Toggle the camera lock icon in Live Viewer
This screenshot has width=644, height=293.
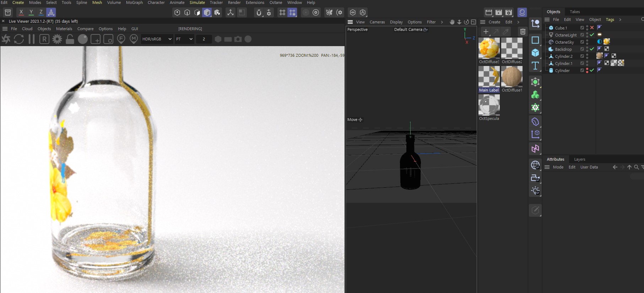tap(70, 39)
